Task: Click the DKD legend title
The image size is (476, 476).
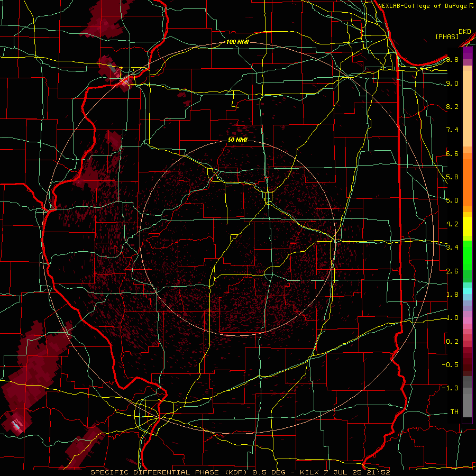Action: [x=464, y=32]
